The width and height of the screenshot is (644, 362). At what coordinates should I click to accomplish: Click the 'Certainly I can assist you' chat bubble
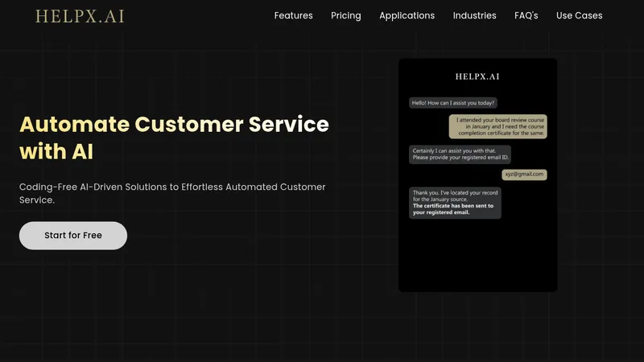coord(460,154)
